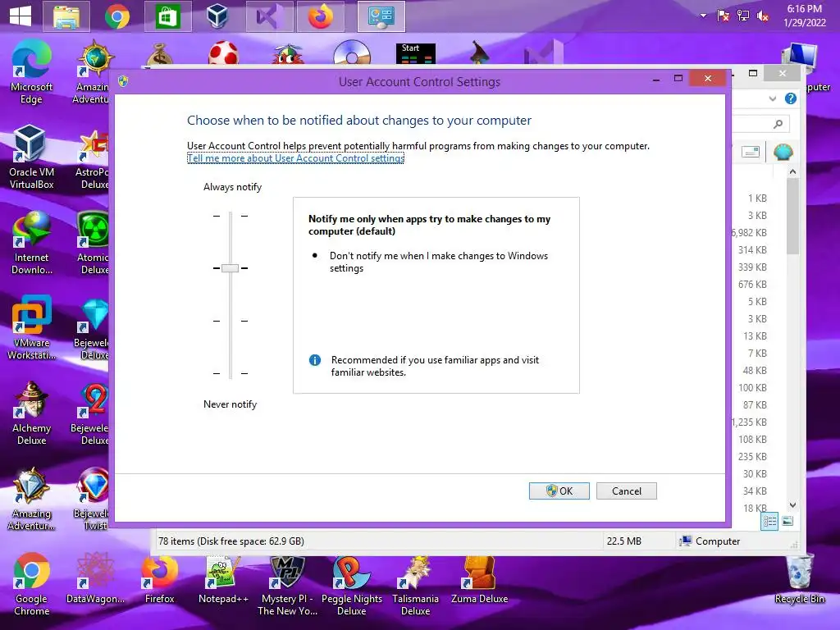
Task: Click the 6,982 KB size entry
Action: point(749,232)
